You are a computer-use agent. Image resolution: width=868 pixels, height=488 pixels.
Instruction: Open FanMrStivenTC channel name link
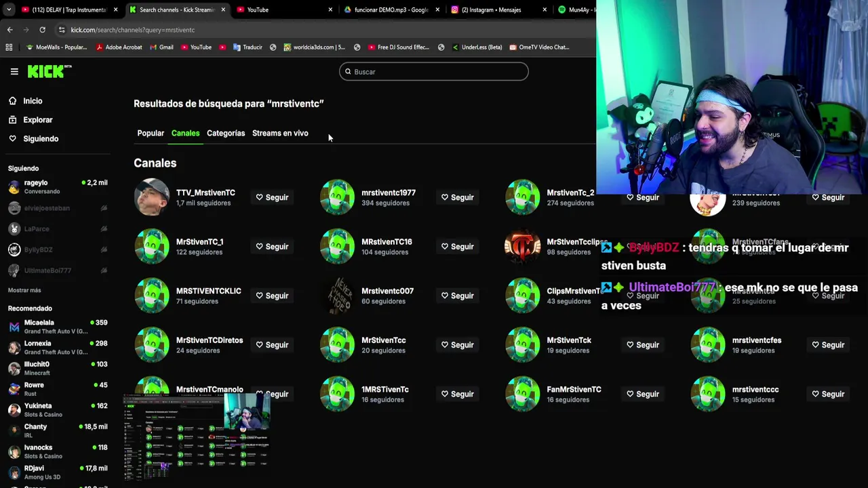[x=574, y=390]
